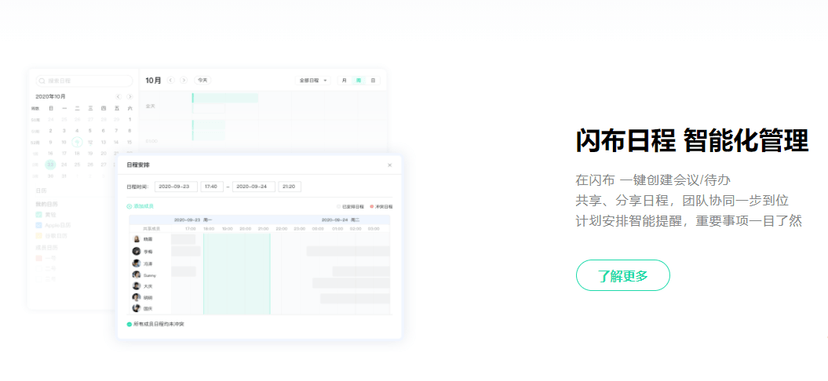This screenshot has width=828, height=381.
Task: Open end time field 21:20
Action: 290,186
